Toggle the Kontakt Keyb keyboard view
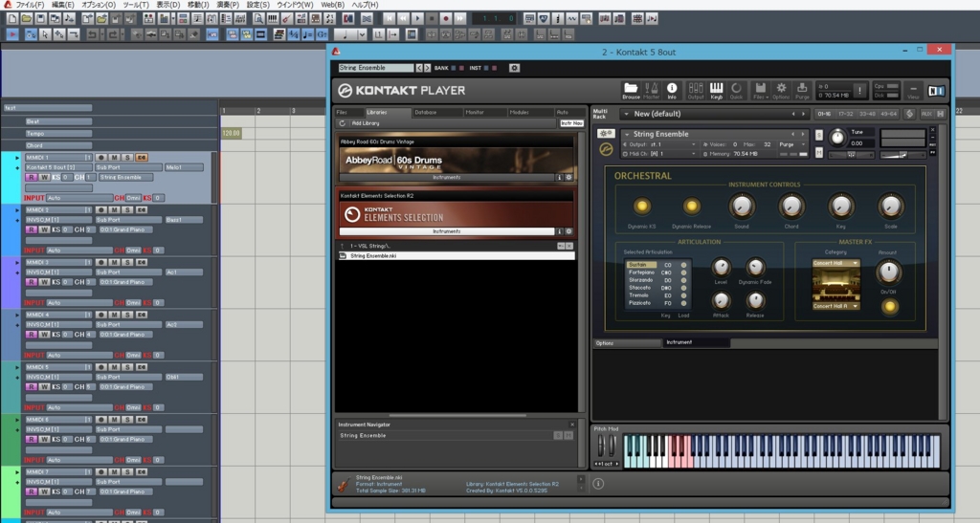Image resolution: width=980 pixels, height=523 pixels. (x=716, y=91)
